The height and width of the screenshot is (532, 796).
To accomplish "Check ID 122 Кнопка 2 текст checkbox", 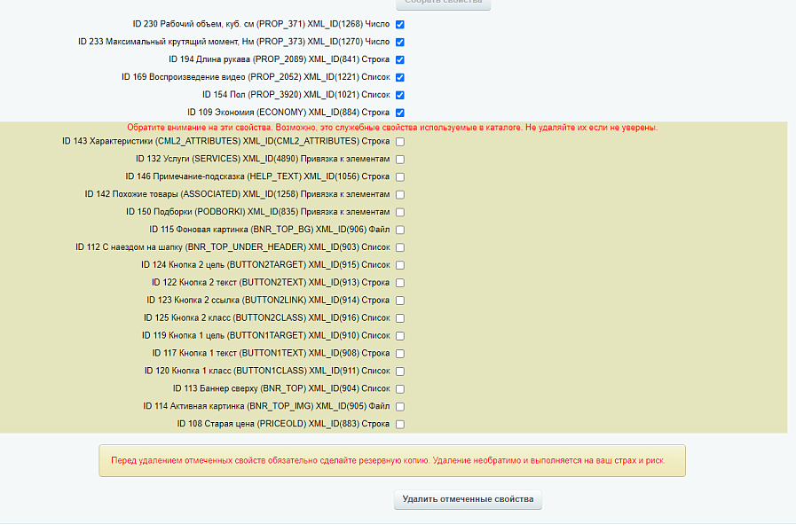I will [400, 283].
